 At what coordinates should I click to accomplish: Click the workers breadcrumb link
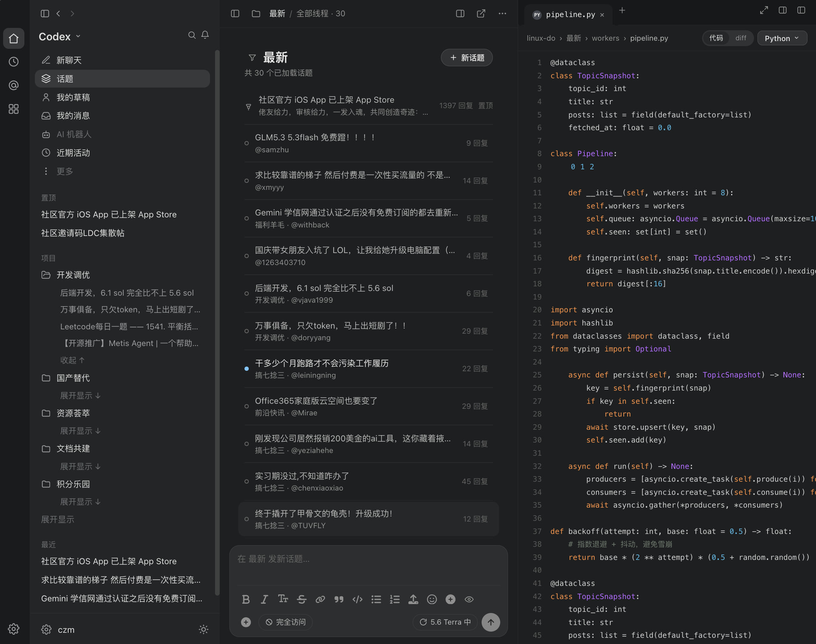tap(605, 38)
